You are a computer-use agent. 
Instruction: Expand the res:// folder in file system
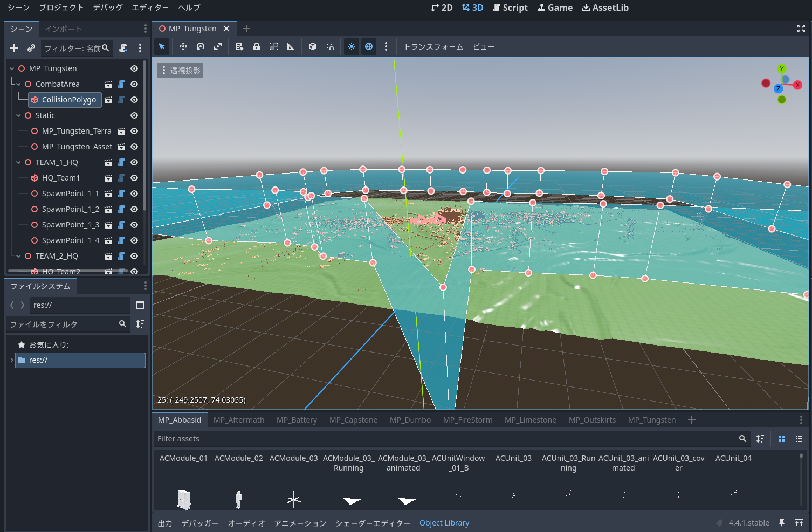(x=12, y=360)
